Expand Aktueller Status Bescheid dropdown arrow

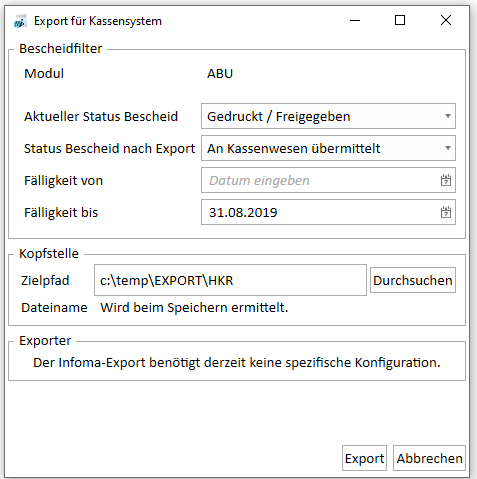click(x=448, y=116)
